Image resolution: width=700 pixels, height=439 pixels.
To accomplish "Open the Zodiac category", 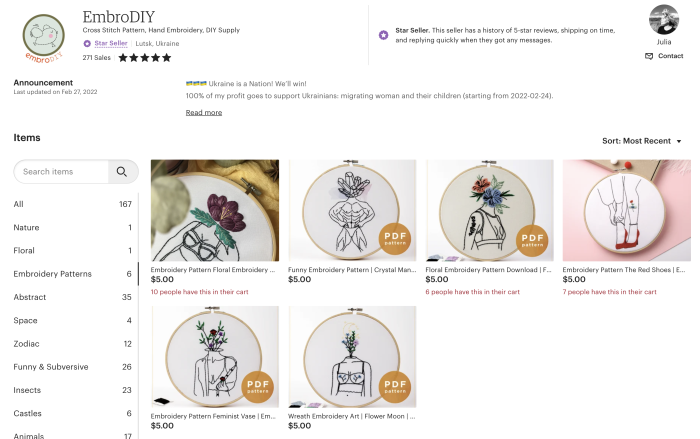I will [x=26, y=343].
